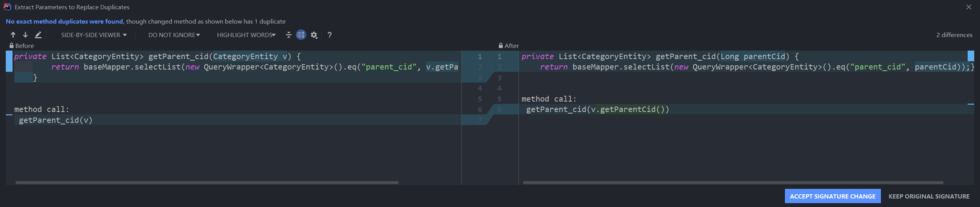
Task: Click 'method call:' label in Before pane
Action: pyautogui.click(x=42, y=109)
